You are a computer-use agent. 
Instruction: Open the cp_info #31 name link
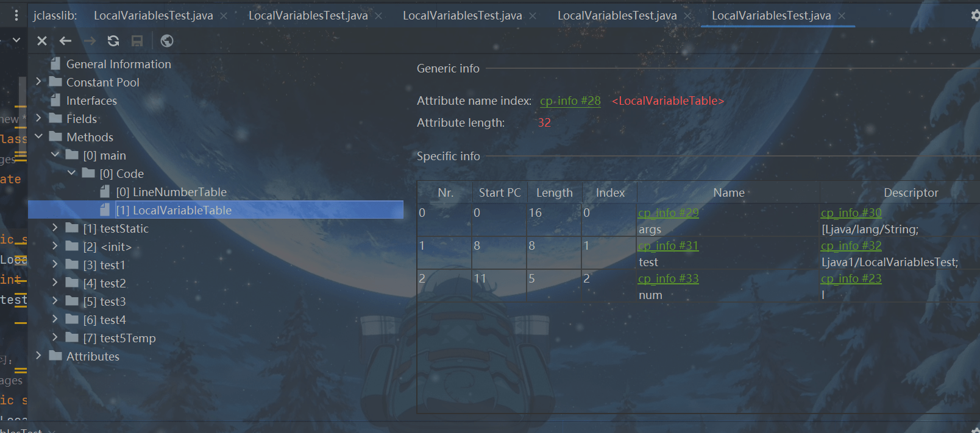tap(668, 245)
